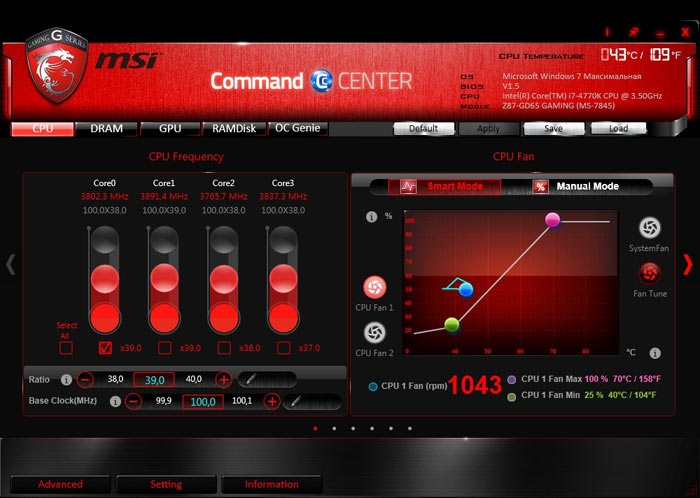700x498 pixels.
Task: Open the DRAM tab
Action: (x=106, y=129)
